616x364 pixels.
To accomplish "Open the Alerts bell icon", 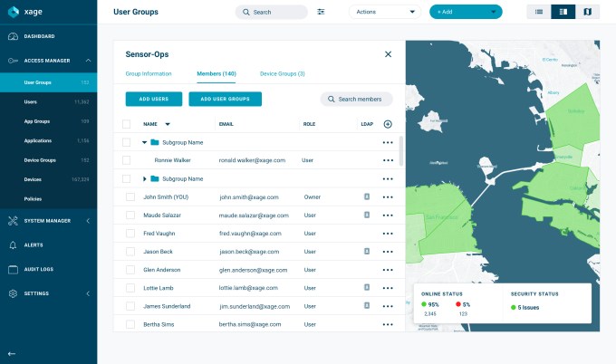I will (x=13, y=245).
